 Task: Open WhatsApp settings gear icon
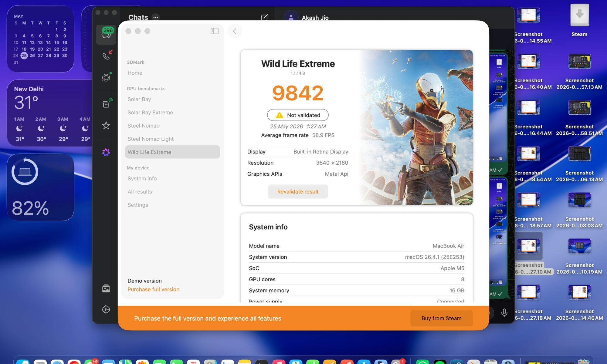pos(106,309)
